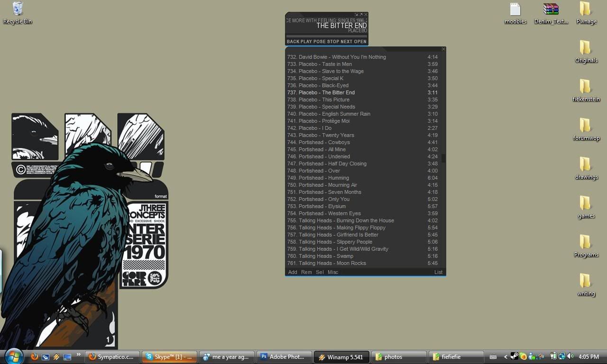
Task: Click the Steam tray icon
Action: [x=515, y=357]
